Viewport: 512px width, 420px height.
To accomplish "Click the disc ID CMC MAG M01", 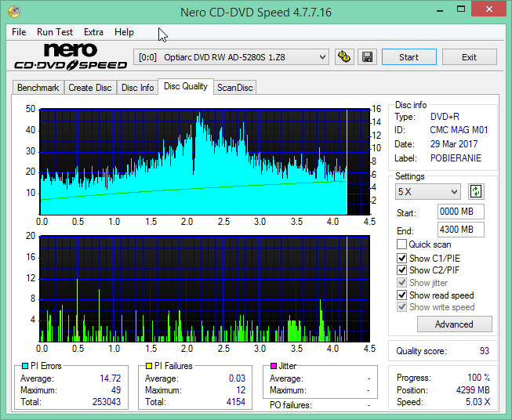I will coord(459,130).
